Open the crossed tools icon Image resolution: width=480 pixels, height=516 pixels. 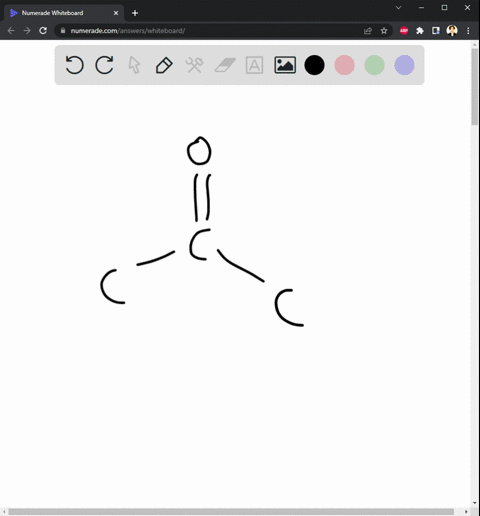coord(194,65)
